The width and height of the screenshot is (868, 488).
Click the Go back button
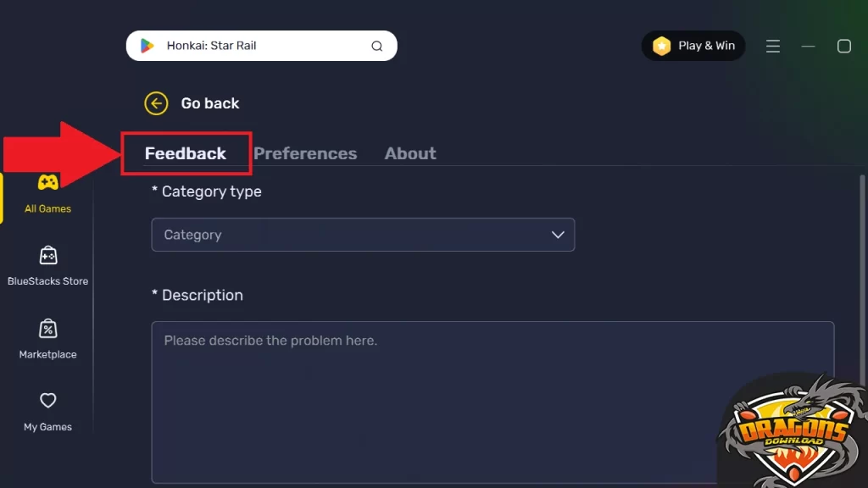(192, 103)
